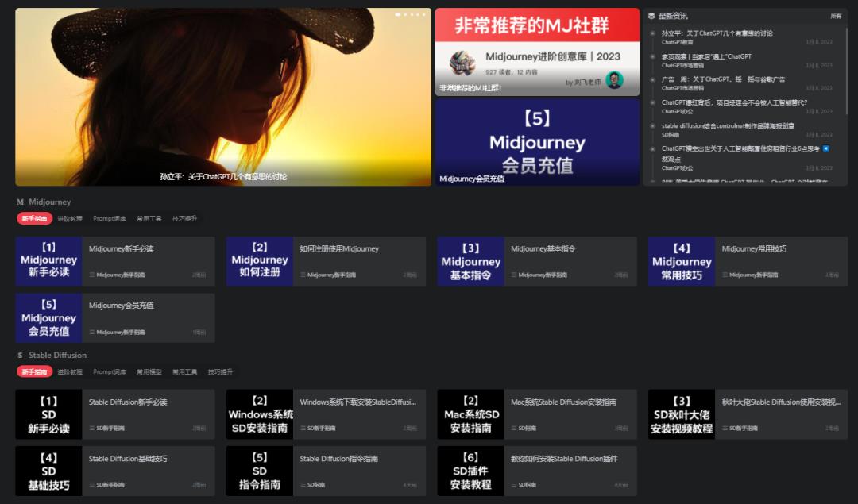Open the Stable Diffusion 进阶教程 tab
Viewport: 858px width, 504px height.
point(70,371)
